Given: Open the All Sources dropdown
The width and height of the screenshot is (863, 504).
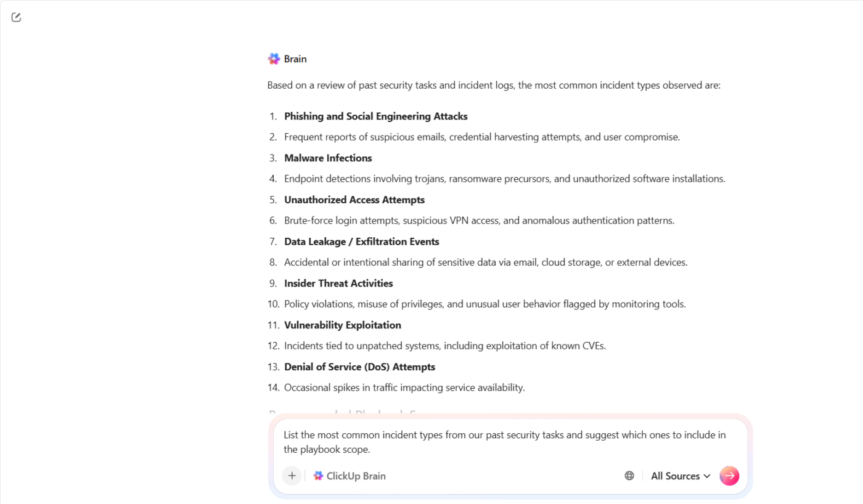Looking at the screenshot, I should (681, 476).
